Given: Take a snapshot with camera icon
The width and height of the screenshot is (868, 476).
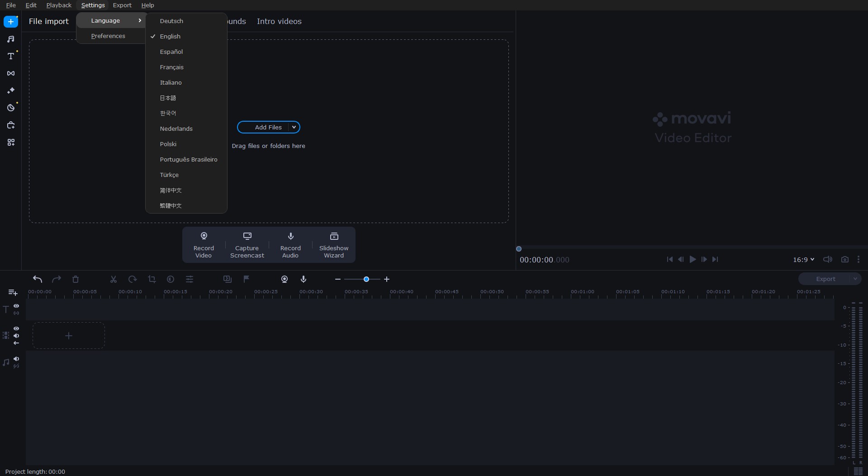Looking at the screenshot, I should (844, 259).
